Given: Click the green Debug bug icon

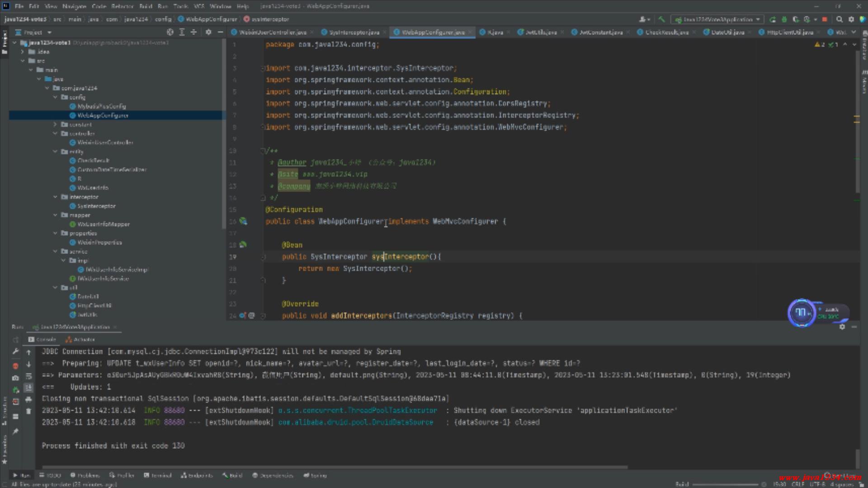Looking at the screenshot, I should [784, 19].
